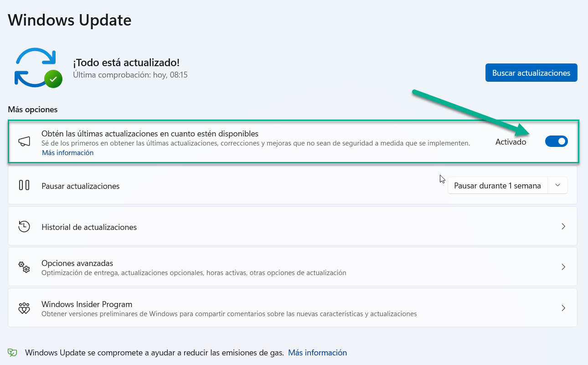This screenshot has height=365, width=588.
Task: Click the green checkmark badge on update icon
Action: (53, 79)
